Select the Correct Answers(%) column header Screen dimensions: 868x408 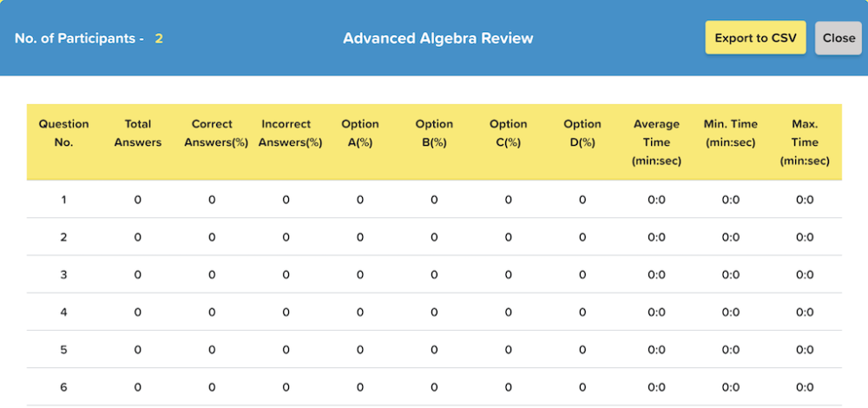coord(212,134)
